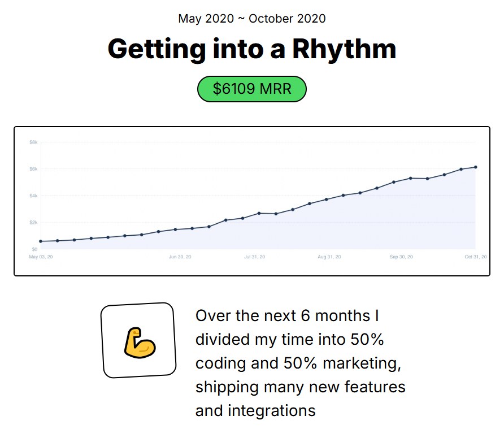Viewport: 504px width, 433px height.
Task: Select the May 2020 ~ October 2020 date text
Action: [x=252, y=19]
